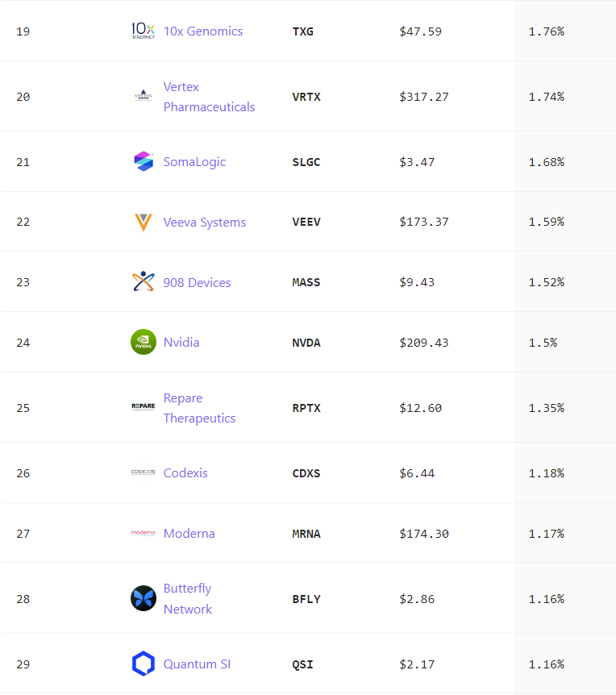This screenshot has width=616, height=695.
Task: Click the $174.30 price cell
Action: [x=424, y=534]
